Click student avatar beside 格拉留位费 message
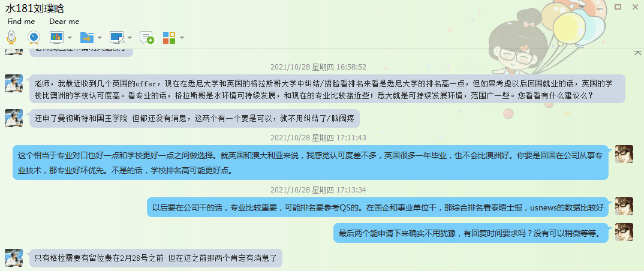The image size is (644, 271). (x=14, y=257)
